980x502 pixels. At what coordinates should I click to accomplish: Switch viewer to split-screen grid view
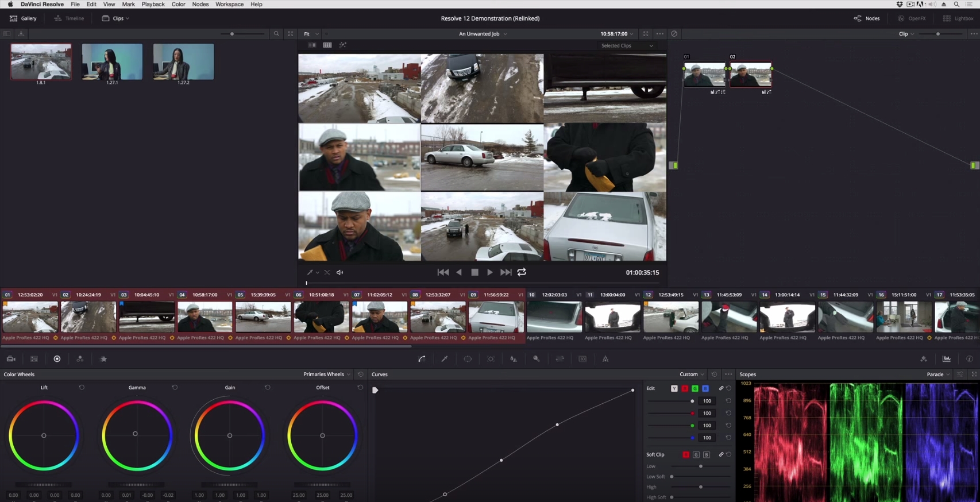click(327, 45)
